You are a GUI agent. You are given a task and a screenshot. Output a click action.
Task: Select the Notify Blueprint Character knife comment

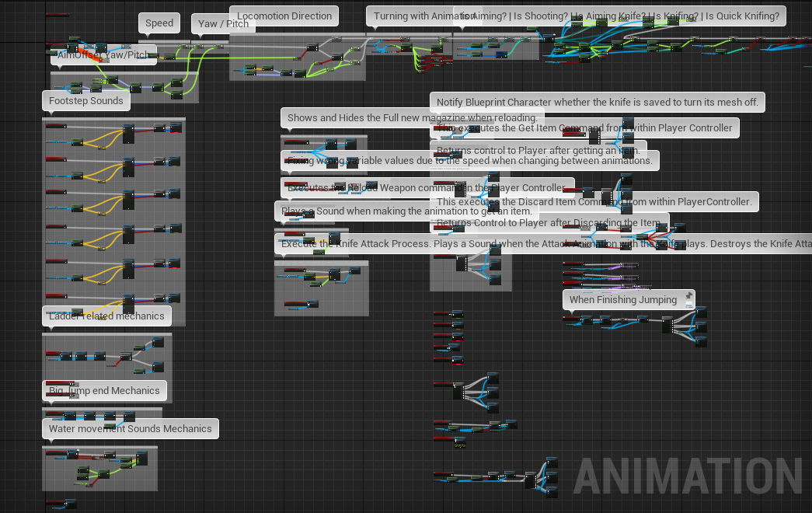coord(597,103)
